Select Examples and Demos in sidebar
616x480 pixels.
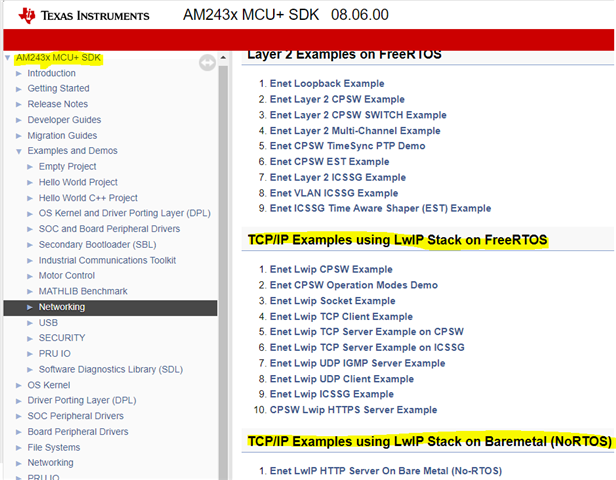72,151
